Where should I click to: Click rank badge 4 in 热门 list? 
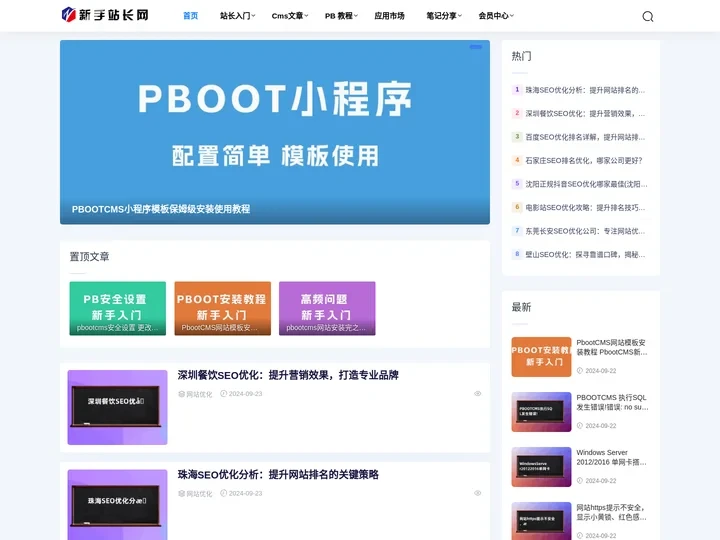[517, 160]
